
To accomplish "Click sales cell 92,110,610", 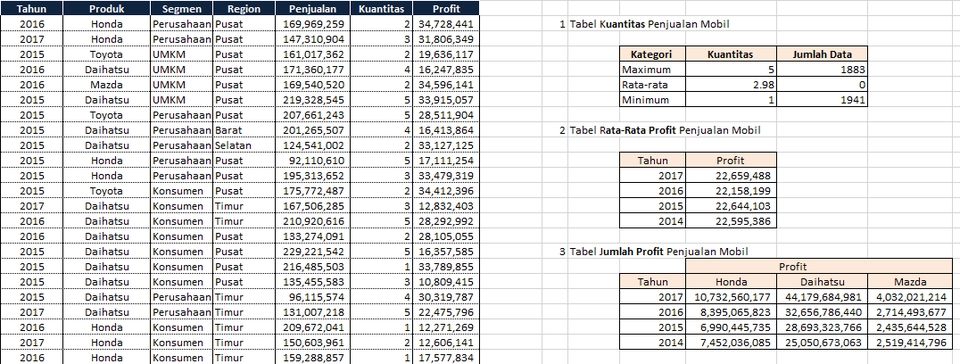I will point(313,161).
